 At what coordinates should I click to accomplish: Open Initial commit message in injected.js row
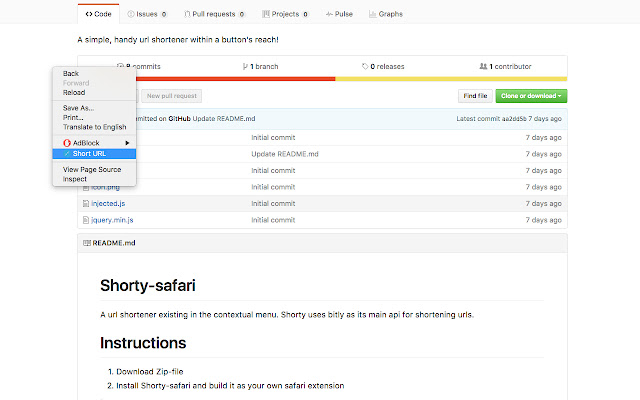point(273,203)
